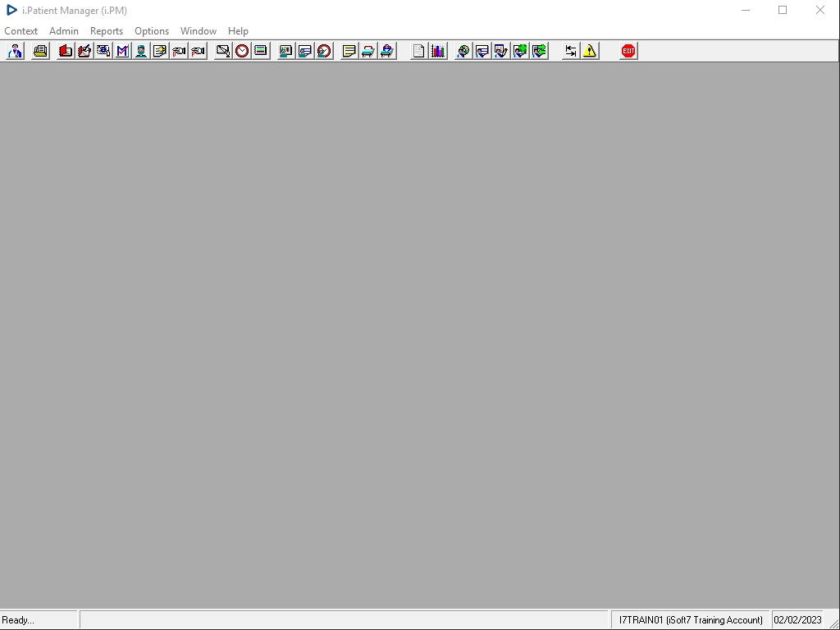
Task: Click the person with red clock icon
Action: click(324, 51)
